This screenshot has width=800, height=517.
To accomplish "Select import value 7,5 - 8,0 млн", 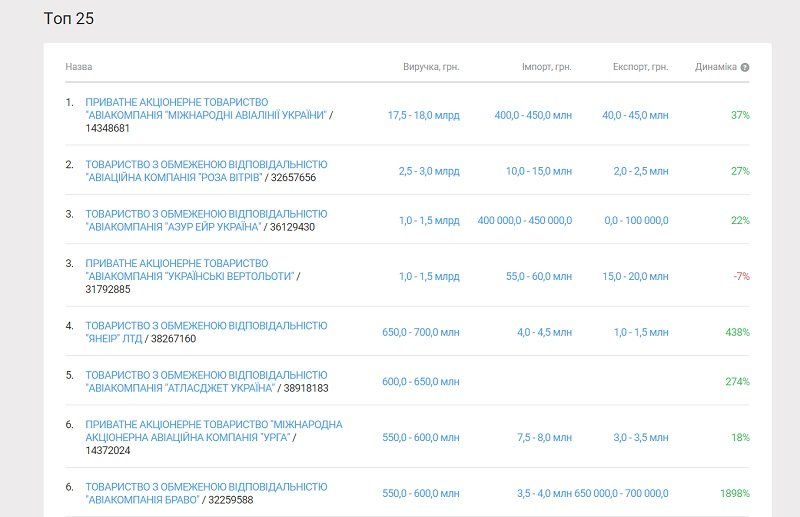I will tap(544, 437).
